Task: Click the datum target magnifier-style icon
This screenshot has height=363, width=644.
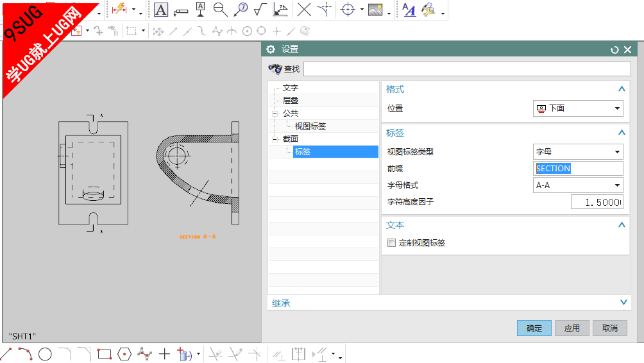Action: [221, 10]
